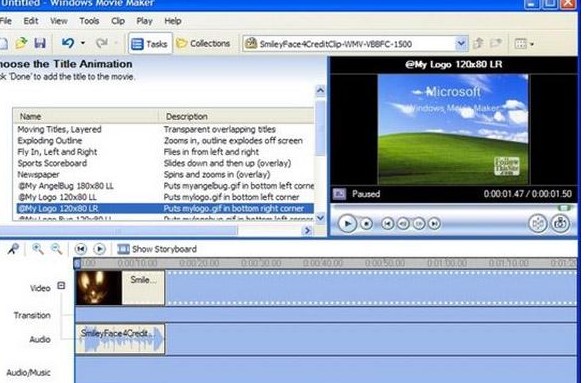Viewport: 586px width, 383px height.
Task: Go up one level folder icon
Action: (478, 43)
